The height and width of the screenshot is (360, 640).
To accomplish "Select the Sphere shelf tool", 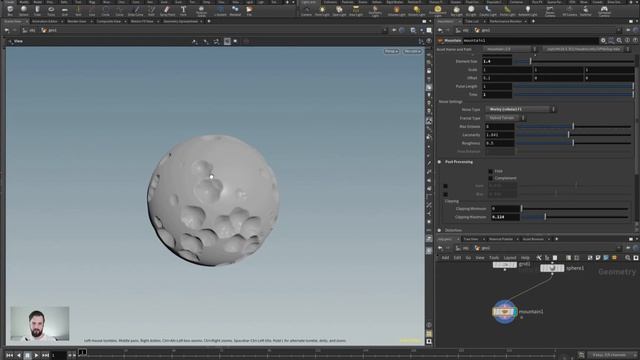I will click(24, 10).
